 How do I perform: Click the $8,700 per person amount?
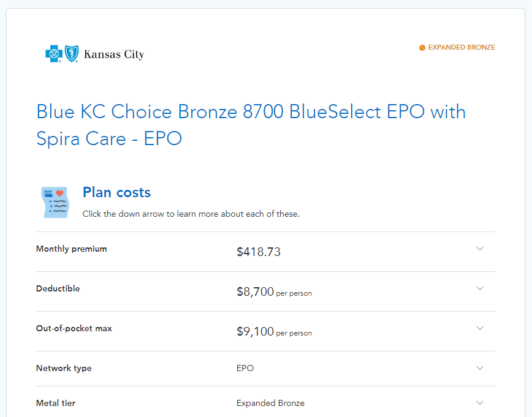(x=274, y=292)
